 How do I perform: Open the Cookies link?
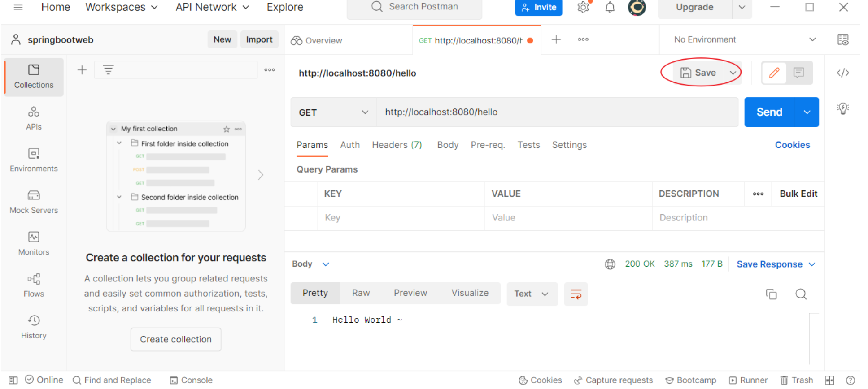click(x=792, y=145)
